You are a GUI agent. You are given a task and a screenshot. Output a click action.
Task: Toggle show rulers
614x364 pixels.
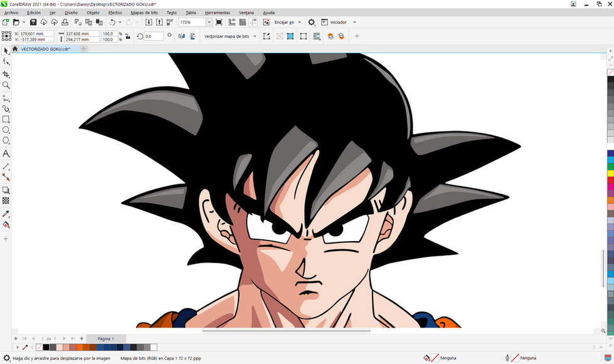[232, 23]
